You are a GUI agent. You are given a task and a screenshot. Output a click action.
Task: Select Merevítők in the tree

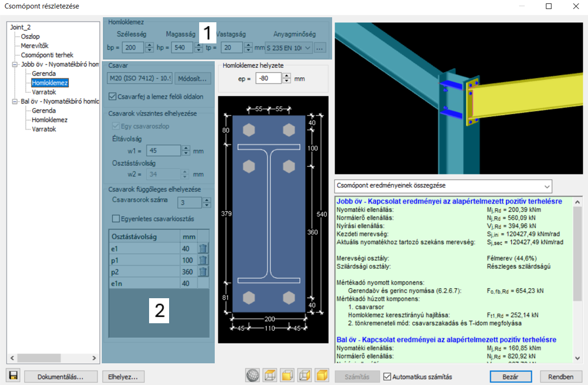(x=34, y=46)
